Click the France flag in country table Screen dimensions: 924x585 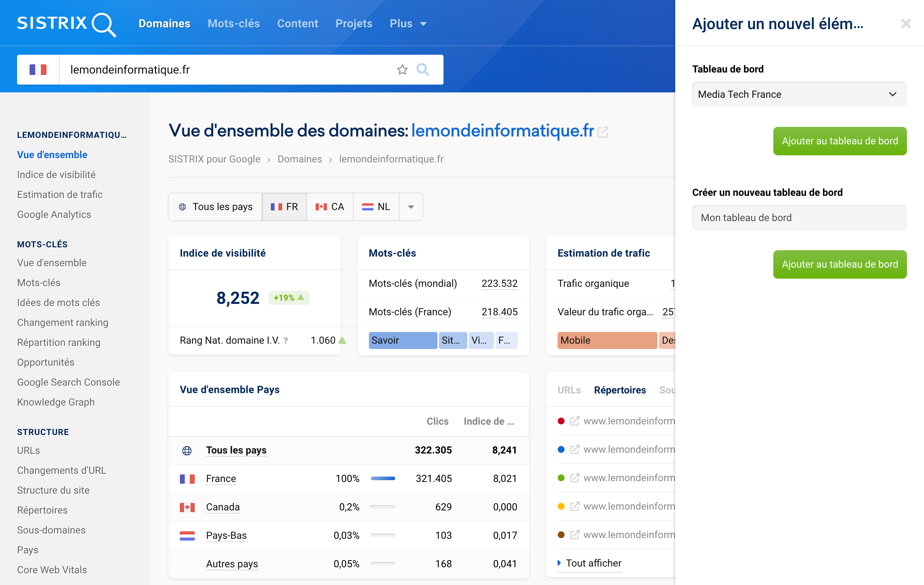[x=187, y=479]
